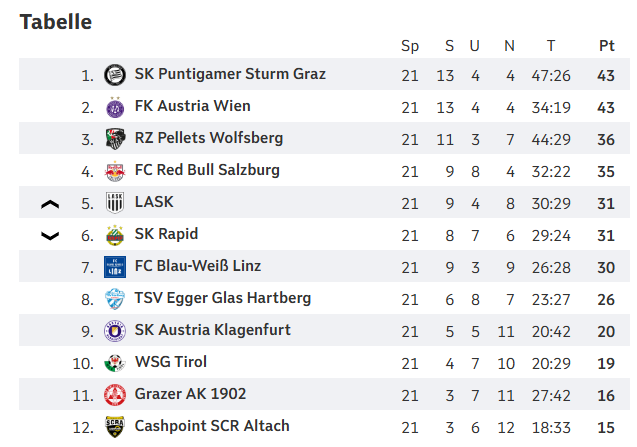Click the Wolfsberg wolf logo
This screenshot has width=637, height=447.
(x=115, y=139)
